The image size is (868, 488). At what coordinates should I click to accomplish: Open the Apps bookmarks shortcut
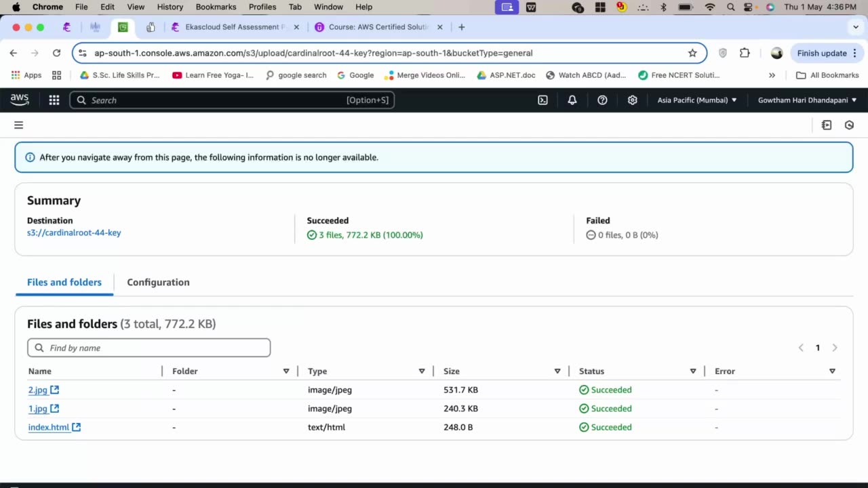click(26, 75)
